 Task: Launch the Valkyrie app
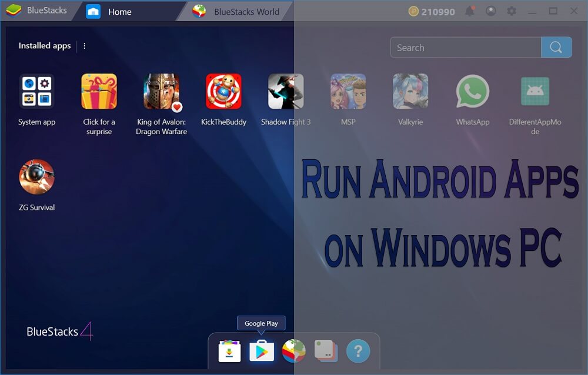pos(410,92)
